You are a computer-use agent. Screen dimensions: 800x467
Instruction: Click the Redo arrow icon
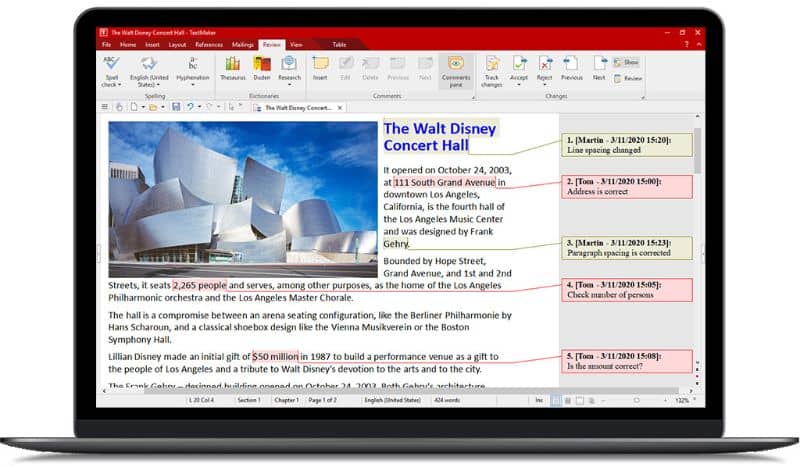click(x=210, y=107)
